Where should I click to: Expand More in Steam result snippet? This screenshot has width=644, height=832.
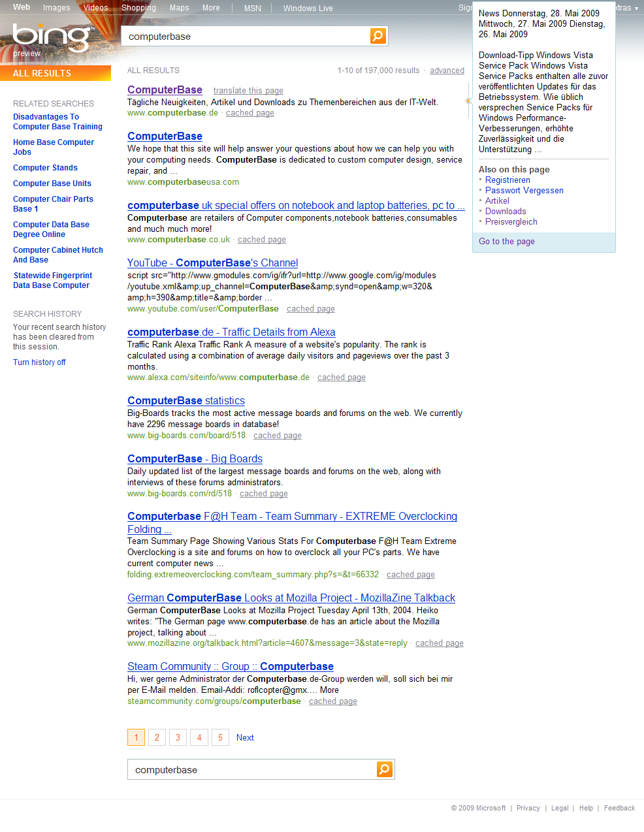(x=329, y=690)
